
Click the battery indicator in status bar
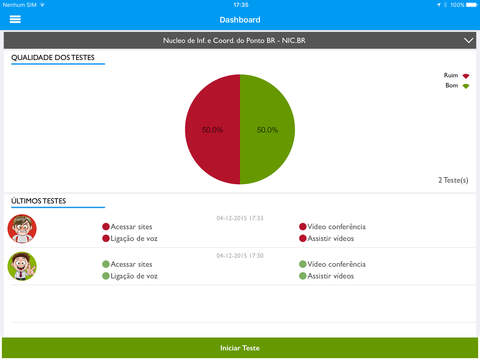[x=472, y=5]
